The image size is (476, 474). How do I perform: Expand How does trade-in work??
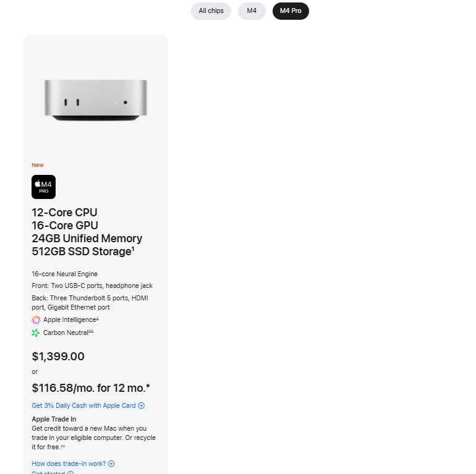(69, 463)
